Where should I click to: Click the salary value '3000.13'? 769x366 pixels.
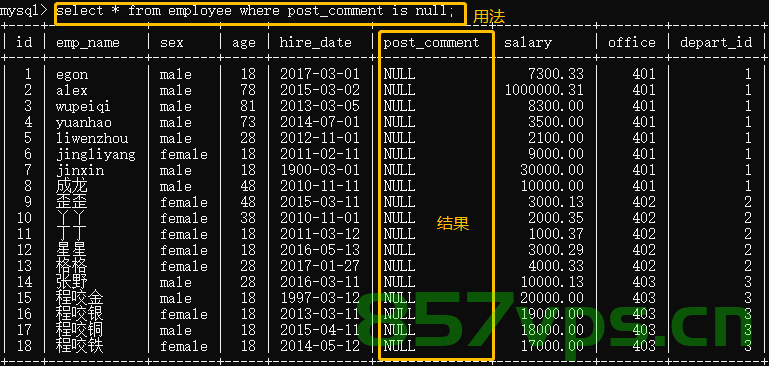(556, 202)
